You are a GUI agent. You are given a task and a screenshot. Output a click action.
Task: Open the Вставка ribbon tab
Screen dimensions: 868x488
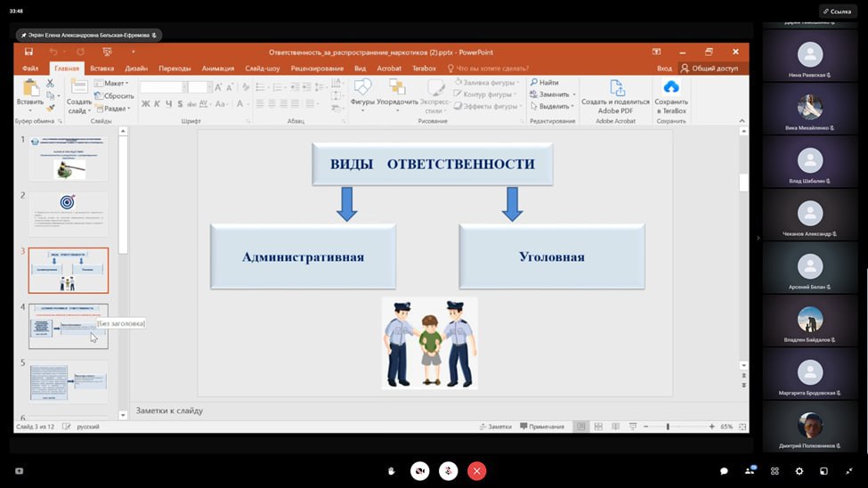(101, 68)
